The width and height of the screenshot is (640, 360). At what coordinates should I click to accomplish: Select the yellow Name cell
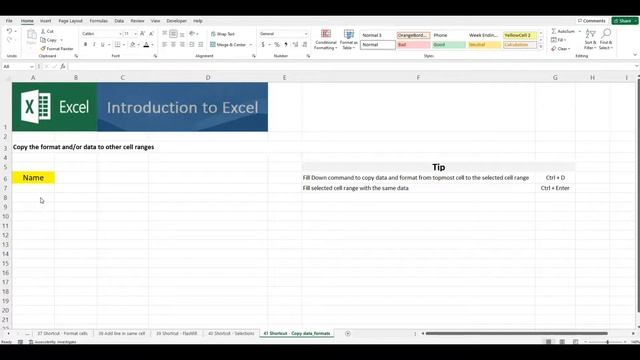33,178
